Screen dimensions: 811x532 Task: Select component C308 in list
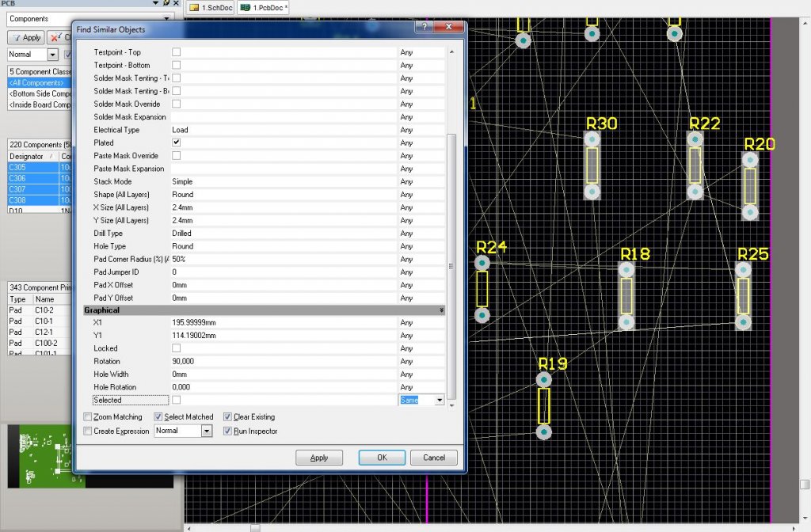pyautogui.click(x=40, y=200)
